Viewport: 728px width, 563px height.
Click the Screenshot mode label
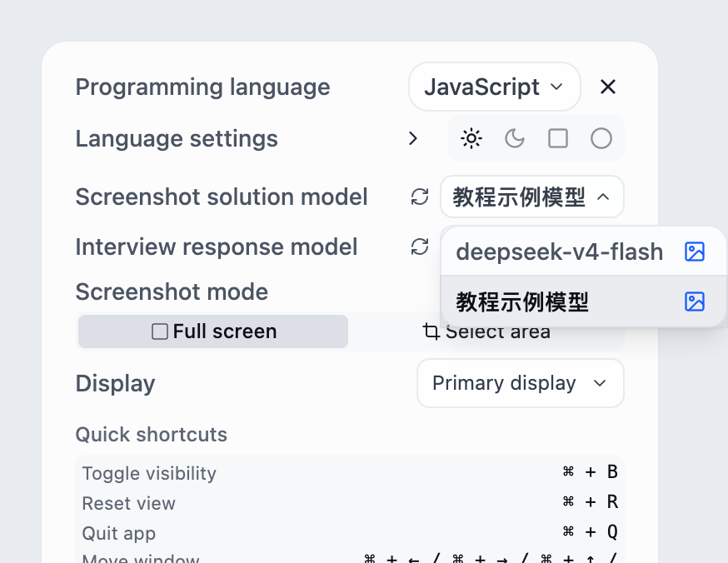172,291
